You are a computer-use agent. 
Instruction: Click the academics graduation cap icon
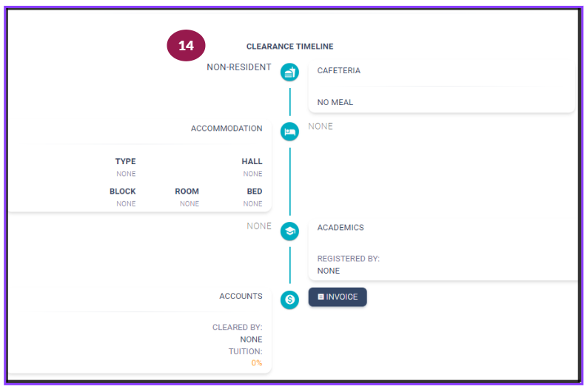289,232
